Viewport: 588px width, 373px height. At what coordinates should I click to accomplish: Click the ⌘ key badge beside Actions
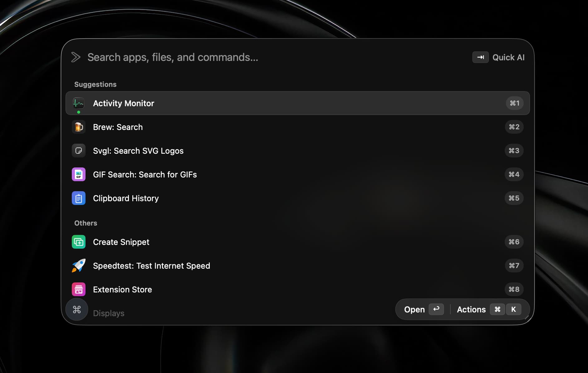[x=497, y=309]
